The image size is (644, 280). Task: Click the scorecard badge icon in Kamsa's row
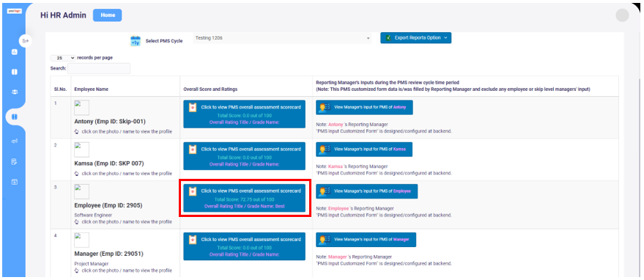pyautogui.click(x=192, y=150)
